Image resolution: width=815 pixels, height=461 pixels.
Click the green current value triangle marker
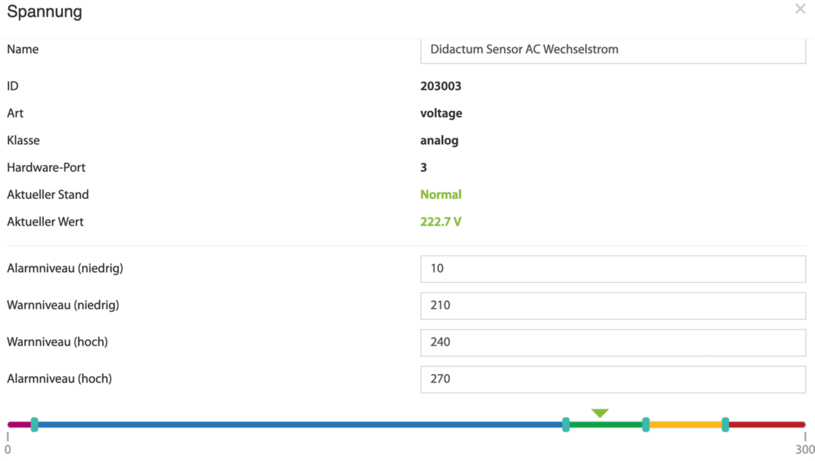(x=600, y=413)
